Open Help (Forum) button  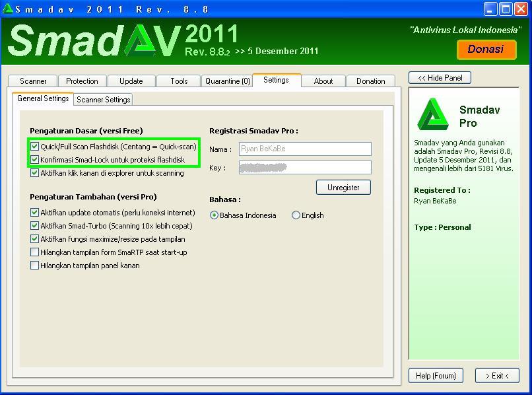tap(436, 376)
